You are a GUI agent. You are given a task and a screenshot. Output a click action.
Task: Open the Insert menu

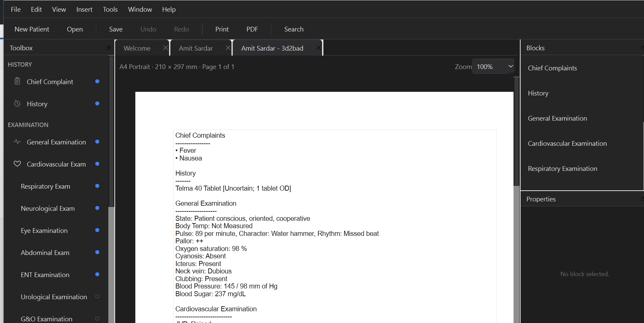[84, 9]
